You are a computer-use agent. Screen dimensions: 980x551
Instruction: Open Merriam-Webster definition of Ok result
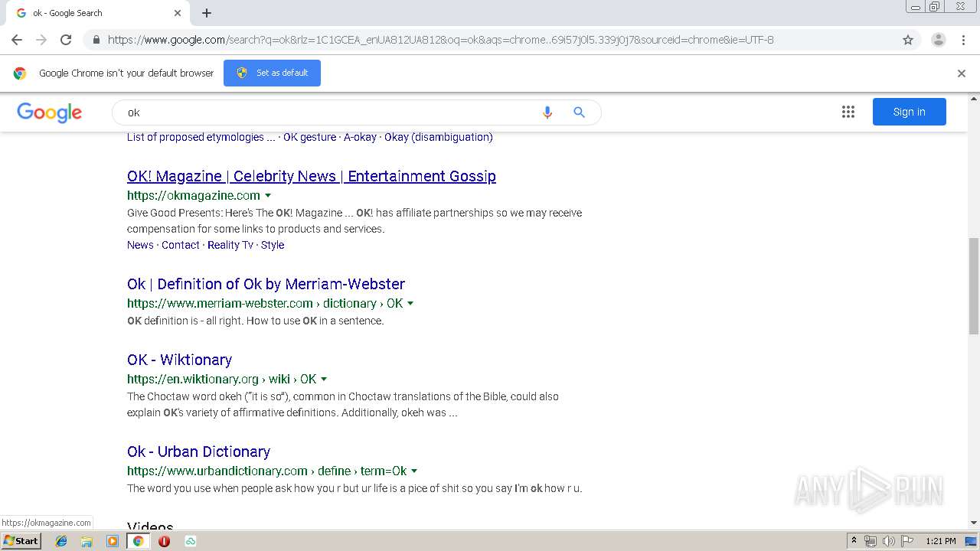266,284
